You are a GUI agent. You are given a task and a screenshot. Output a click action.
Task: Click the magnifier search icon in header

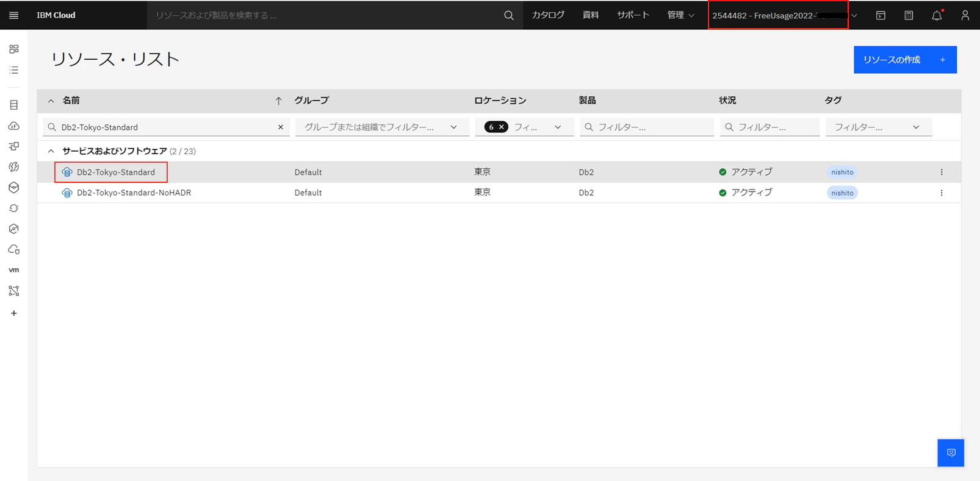pyautogui.click(x=509, y=15)
